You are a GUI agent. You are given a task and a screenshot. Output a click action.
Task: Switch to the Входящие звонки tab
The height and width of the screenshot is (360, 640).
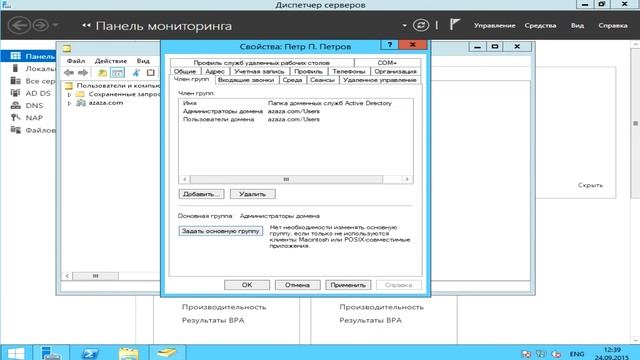pyautogui.click(x=246, y=80)
